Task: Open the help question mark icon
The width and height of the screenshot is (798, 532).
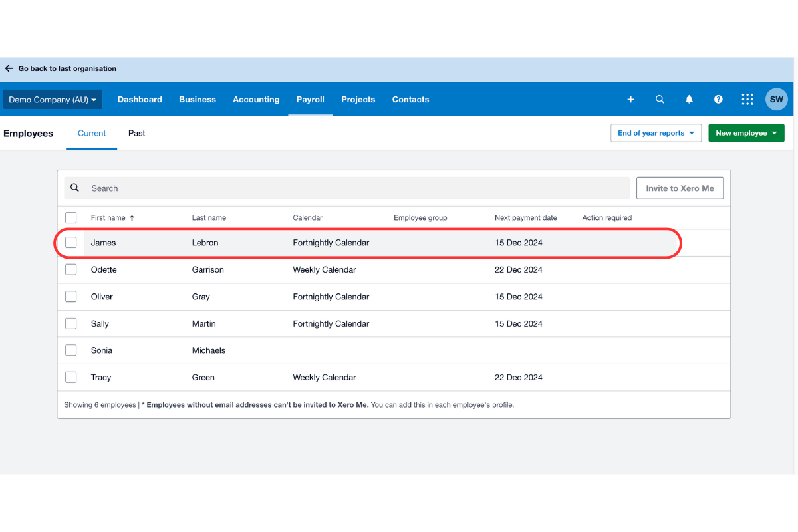Action: tap(718, 99)
